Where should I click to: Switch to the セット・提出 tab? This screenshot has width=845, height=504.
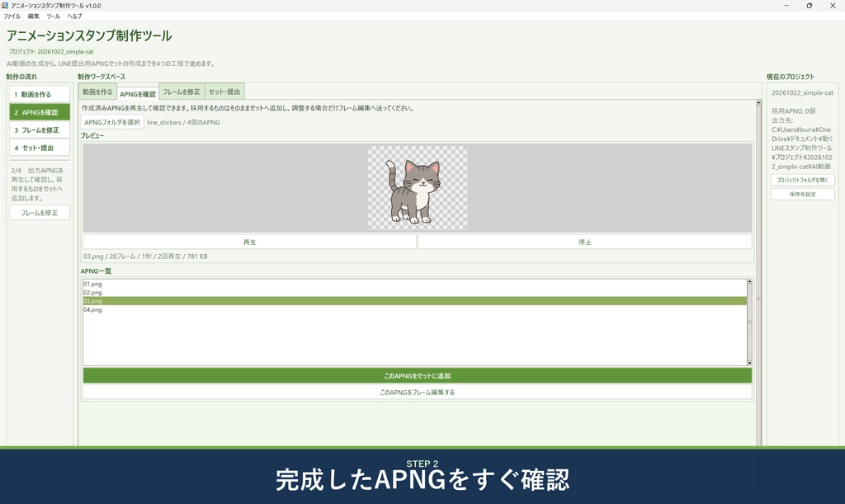(x=224, y=92)
